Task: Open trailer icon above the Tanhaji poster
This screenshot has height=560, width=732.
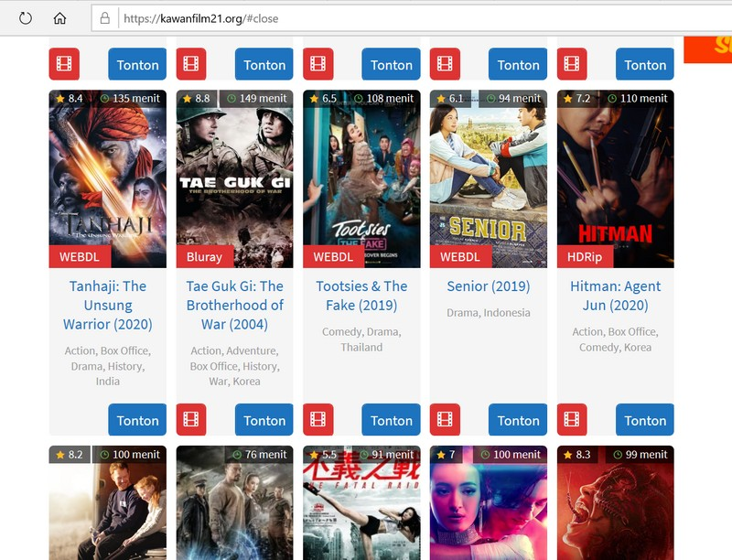Action: point(64,63)
